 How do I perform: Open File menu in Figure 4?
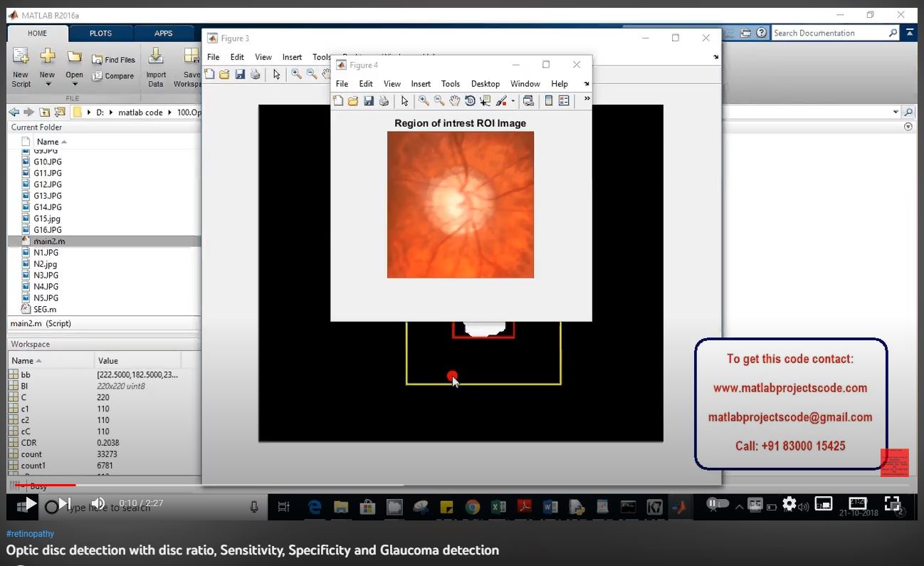342,84
